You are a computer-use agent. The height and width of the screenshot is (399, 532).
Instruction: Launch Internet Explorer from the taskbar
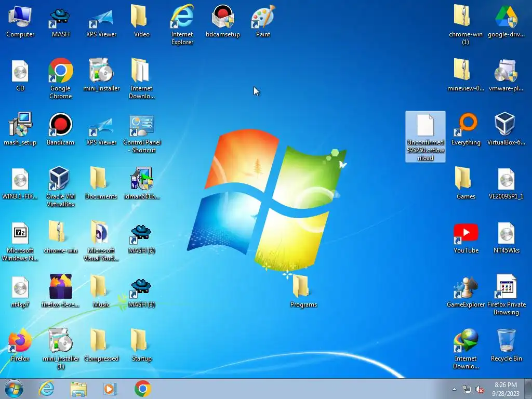coord(46,389)
